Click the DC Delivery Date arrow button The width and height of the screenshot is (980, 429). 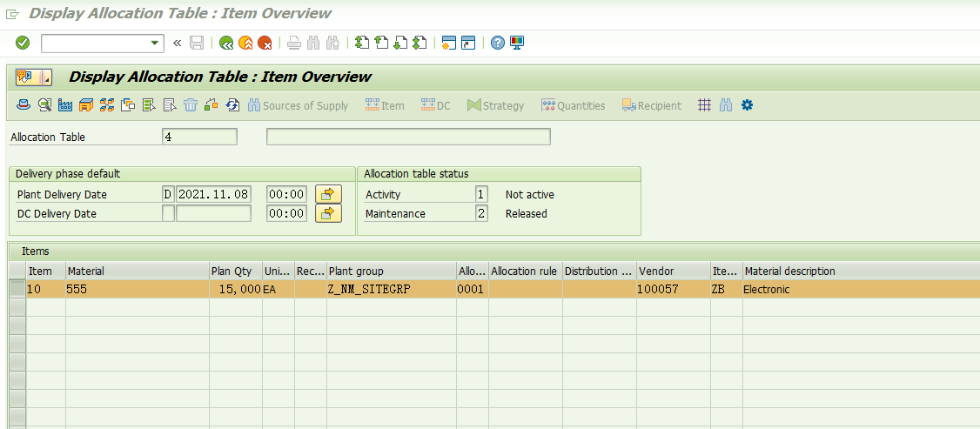[328, 213]
